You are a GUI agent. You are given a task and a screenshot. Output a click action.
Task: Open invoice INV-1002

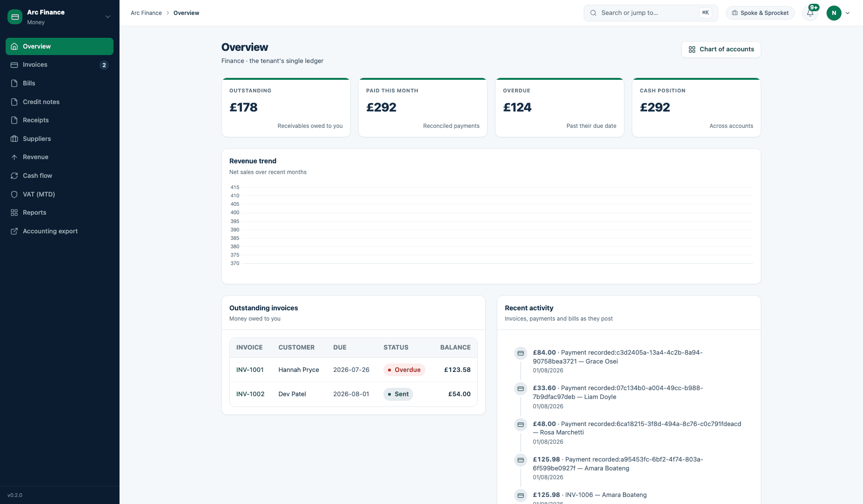tap(250, 394)
